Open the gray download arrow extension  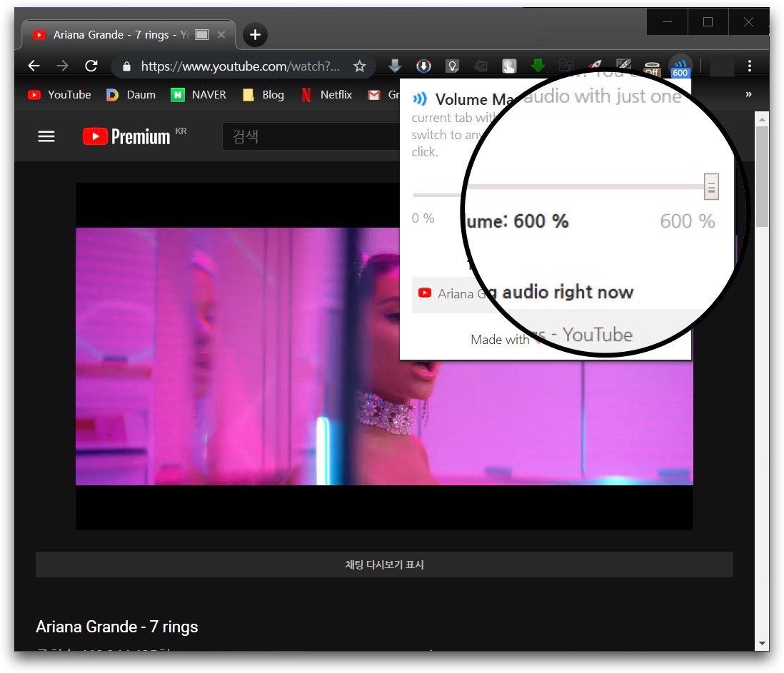click(395, 66)
